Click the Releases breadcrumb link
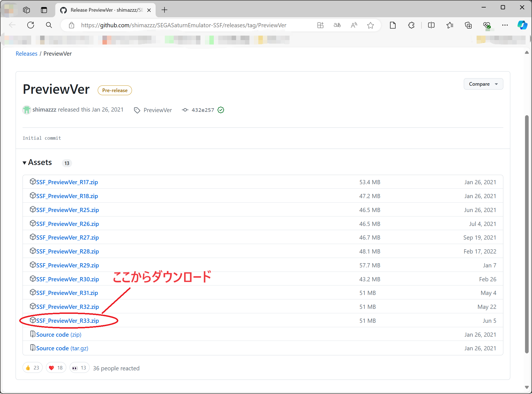This screenshot has height=394, width=532. (x=26, y=54)
